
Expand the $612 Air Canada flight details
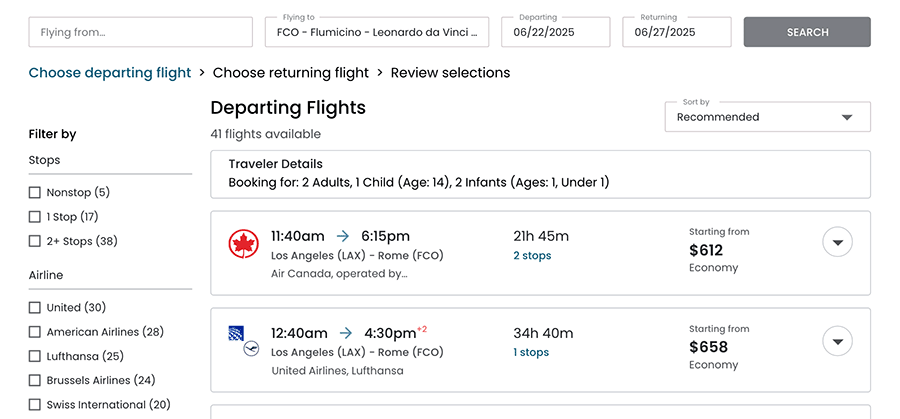click(x=837, y=243)
